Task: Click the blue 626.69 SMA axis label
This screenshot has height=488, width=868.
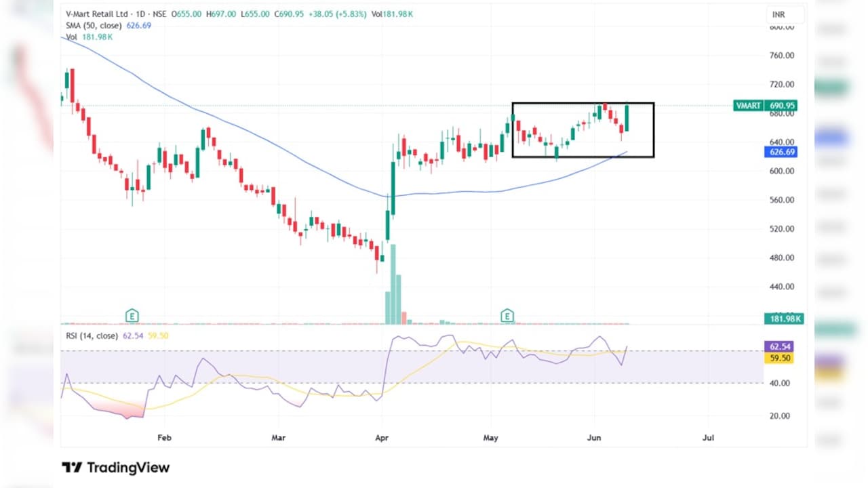Action: (781, 152)
